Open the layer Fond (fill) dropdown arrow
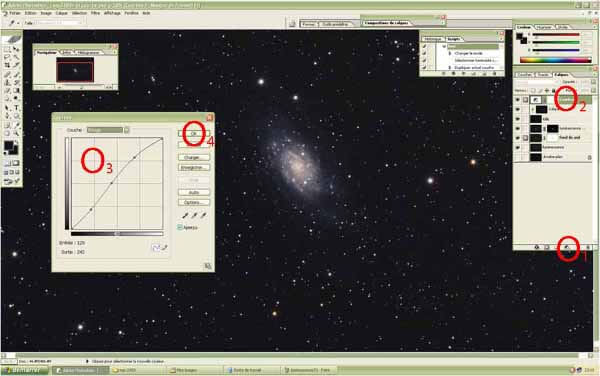 (593, 90)
